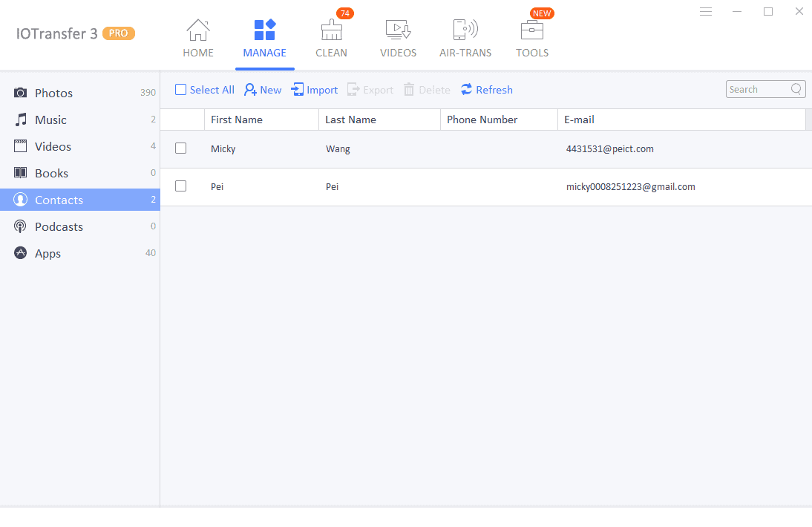Refresh the contacts list
Viewport: 812px width, 527px height.
pyautogui.click(x=486, y=89)
